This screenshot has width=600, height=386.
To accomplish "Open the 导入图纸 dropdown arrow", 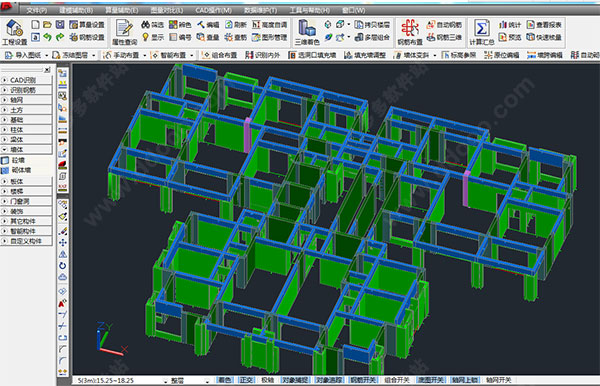I will 46,55.
